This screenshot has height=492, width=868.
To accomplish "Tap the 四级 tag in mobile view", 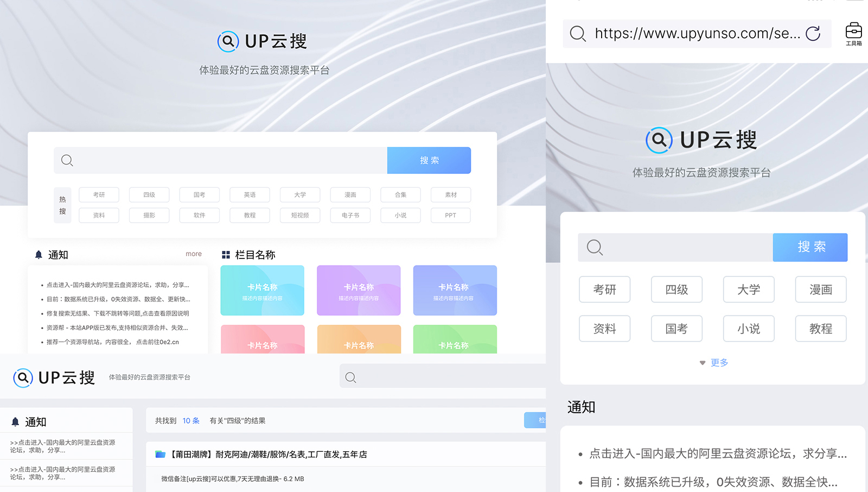I will pos(676,289).
